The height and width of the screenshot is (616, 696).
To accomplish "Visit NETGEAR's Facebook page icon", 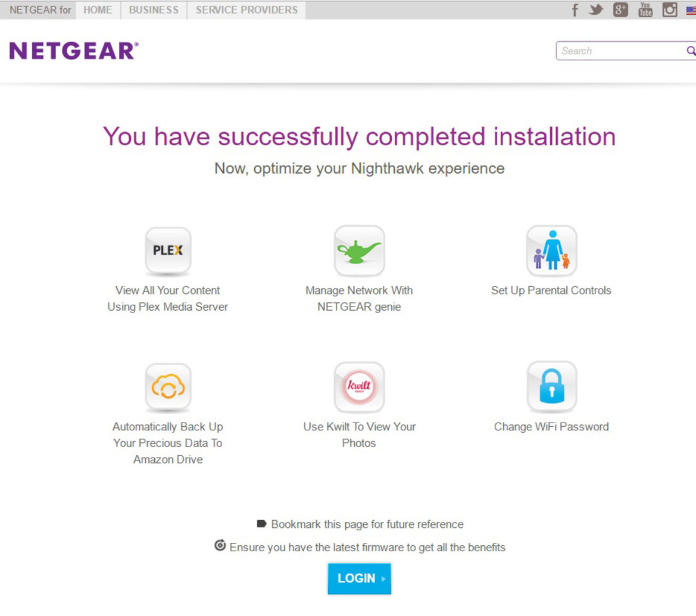I will pos(575,10).
